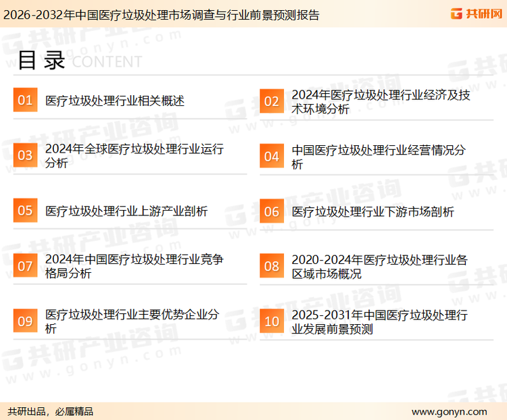Click the orange 07 number badge
The image size is (507, 420).
click(25, 265)
